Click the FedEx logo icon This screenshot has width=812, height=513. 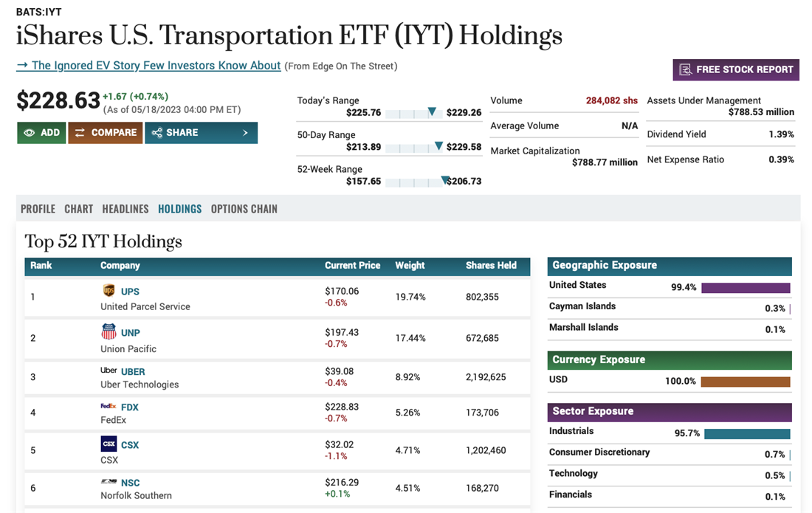[x=109, y=406]
